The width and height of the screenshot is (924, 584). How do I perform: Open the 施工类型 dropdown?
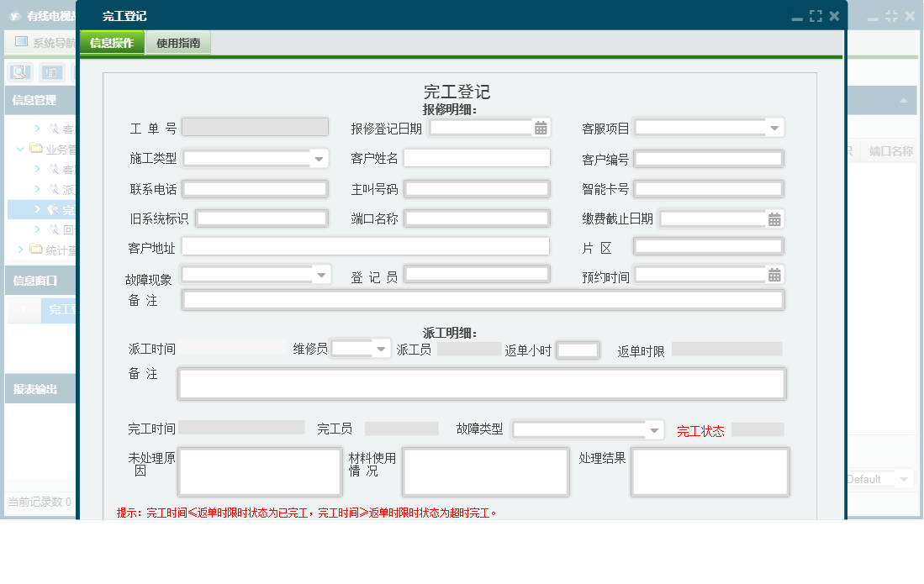pos(319,157)
